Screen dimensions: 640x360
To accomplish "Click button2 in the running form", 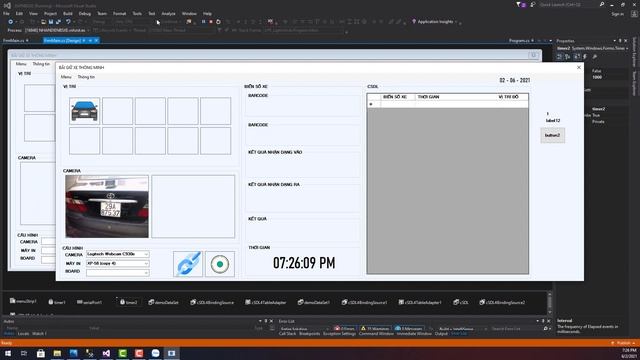I will [x=553, y=135].
